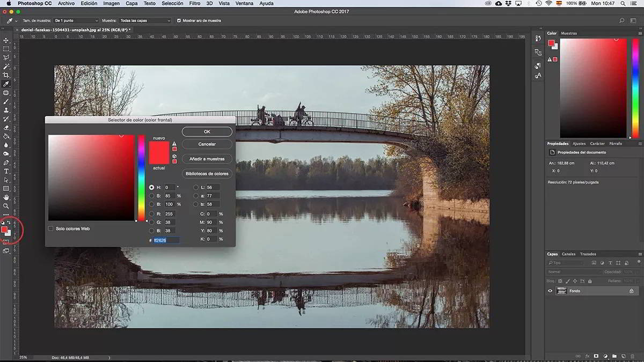This screenshot has height=362, width=644.
Task: Select the Hand tool
Action: pyautogui.click(x=6, y=197)
